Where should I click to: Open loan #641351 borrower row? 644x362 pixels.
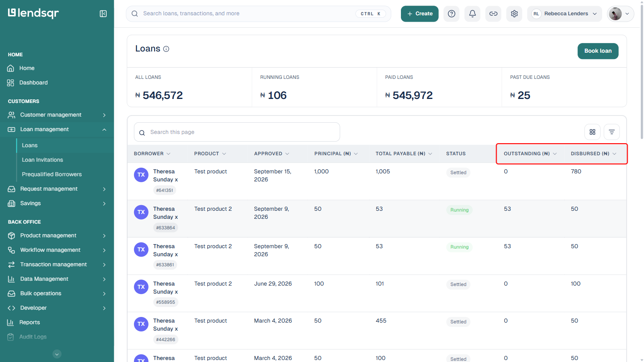coord(377,181)
